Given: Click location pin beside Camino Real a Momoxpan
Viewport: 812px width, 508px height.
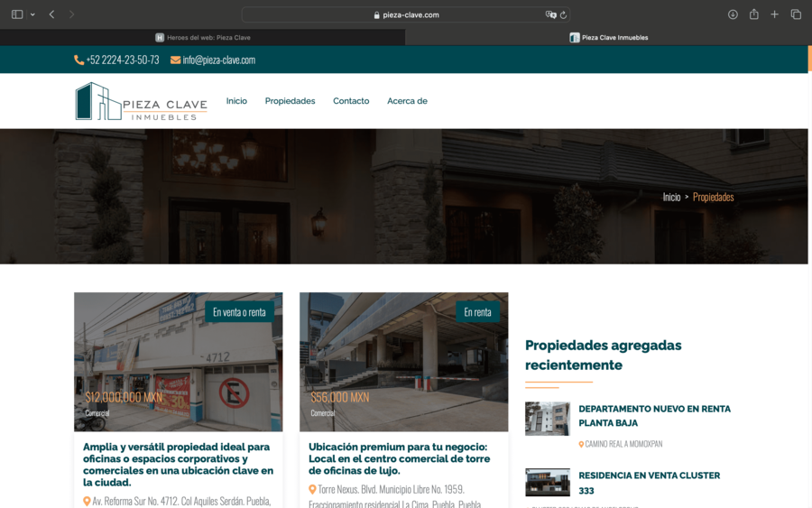Looking at the screenshot, I should (x=581, y=444).
